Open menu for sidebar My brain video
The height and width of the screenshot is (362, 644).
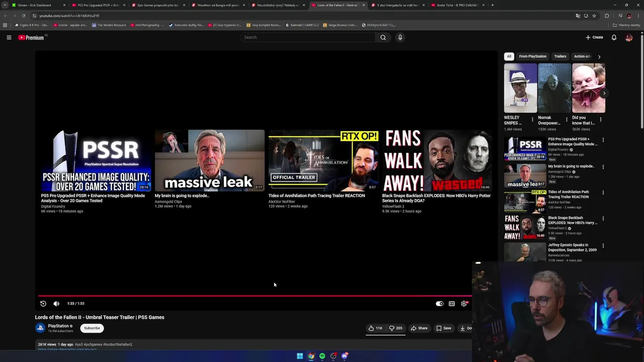pyautogui.click(x=603, y=167)
